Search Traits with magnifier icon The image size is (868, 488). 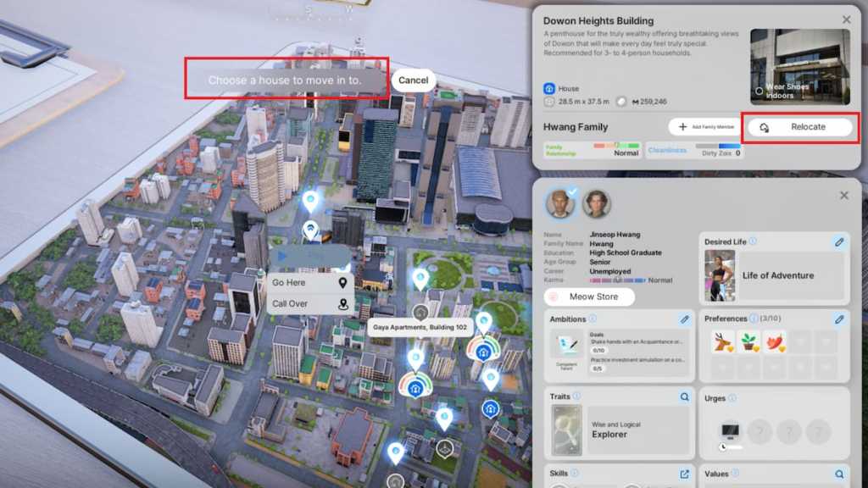click(x=684, y=396)
